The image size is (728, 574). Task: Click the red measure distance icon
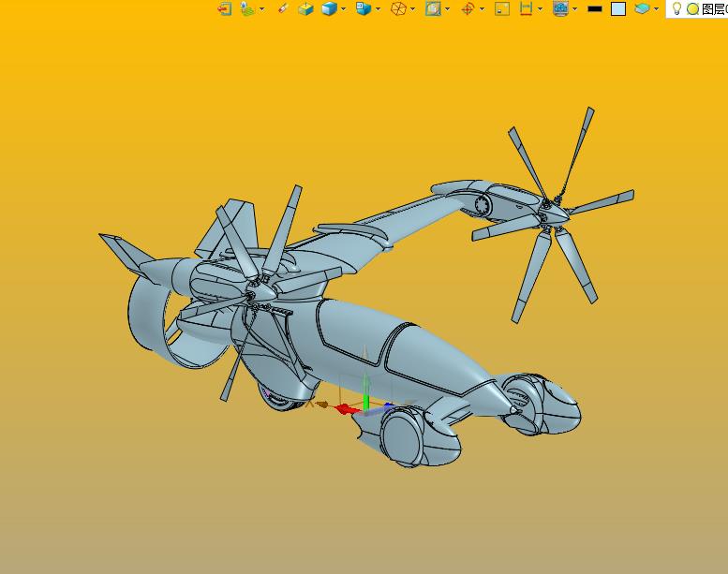click(x=526, y=8)
